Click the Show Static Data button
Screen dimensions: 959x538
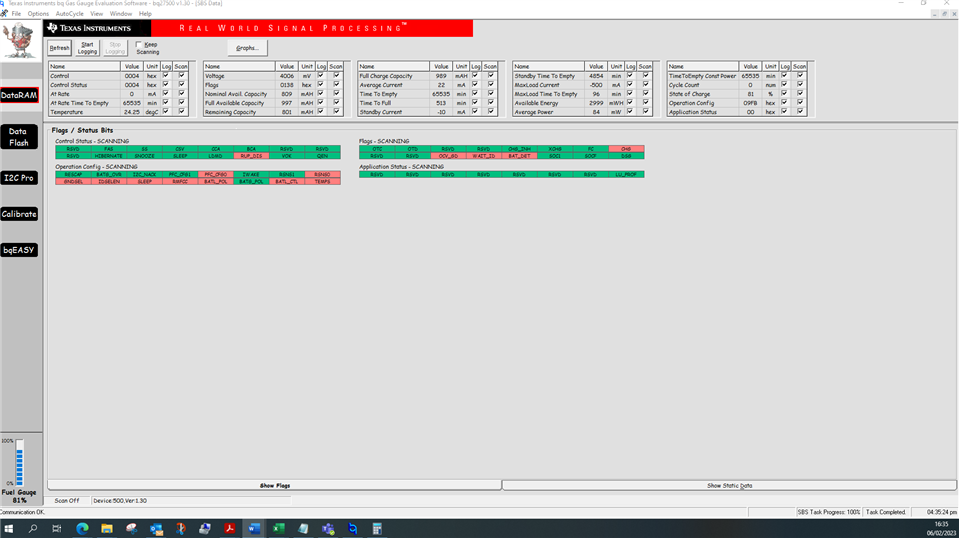pyautogui.click(x=730, y=485)
